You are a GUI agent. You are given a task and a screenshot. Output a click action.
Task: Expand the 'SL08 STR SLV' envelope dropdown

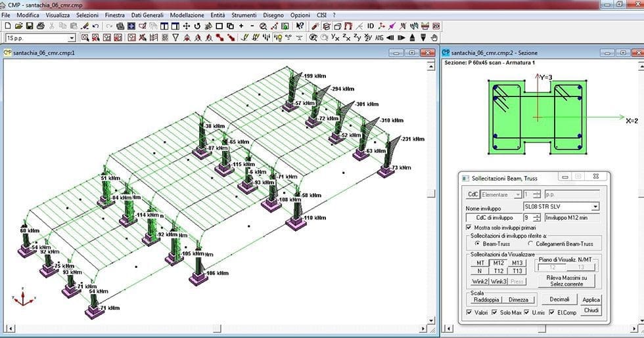click(595, 207)
